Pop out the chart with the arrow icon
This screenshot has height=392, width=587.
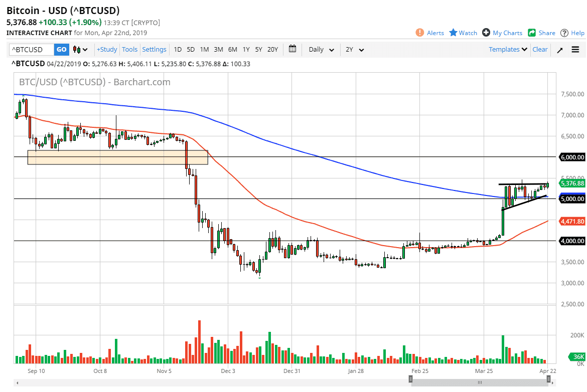(559, 50)
